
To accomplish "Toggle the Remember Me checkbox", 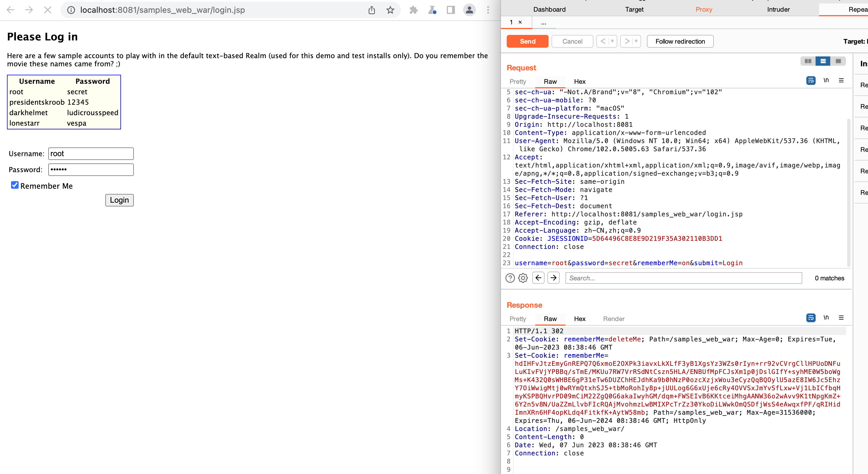I will [15, 185].
